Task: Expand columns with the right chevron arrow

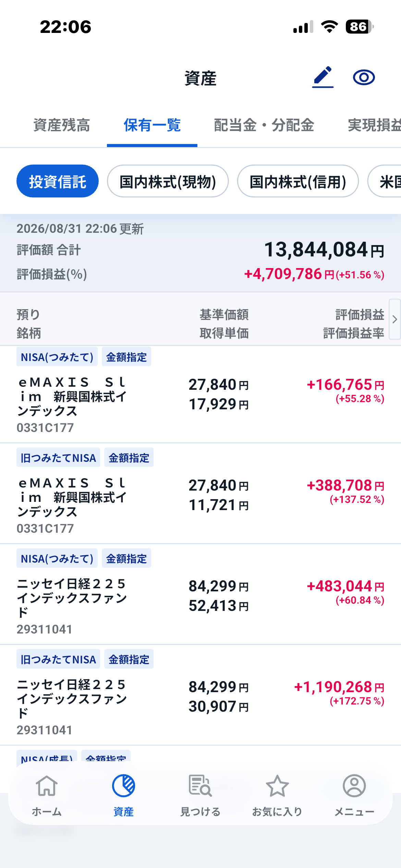Action: coord(395,319)
